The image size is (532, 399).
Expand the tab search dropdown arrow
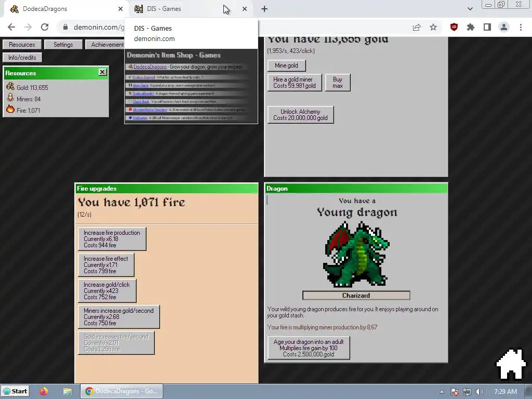click(470, 9)
